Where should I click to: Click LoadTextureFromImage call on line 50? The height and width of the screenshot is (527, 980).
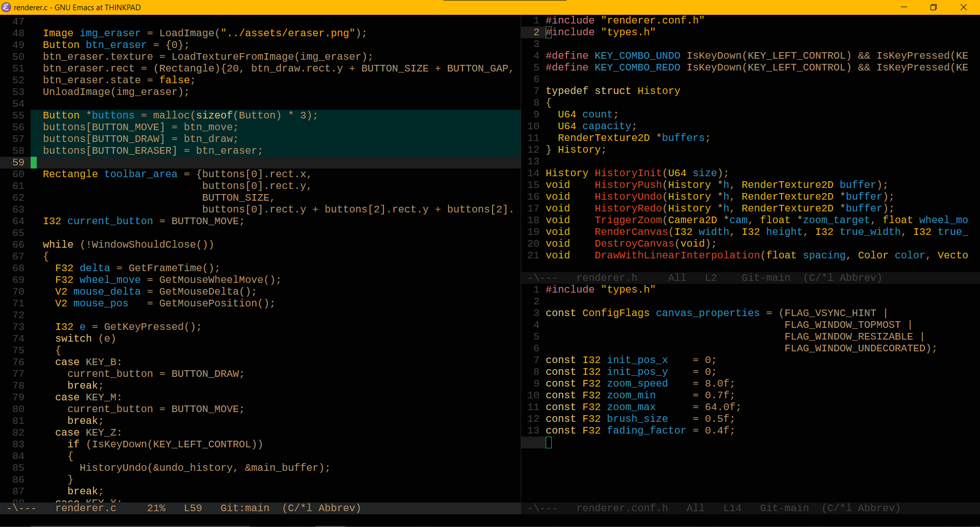click(233, 57)
